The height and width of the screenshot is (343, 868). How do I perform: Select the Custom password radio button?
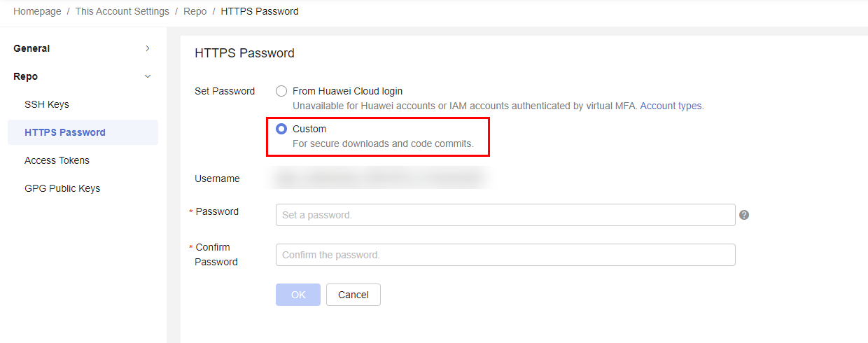pyautogui.click(x=281, y=129)
